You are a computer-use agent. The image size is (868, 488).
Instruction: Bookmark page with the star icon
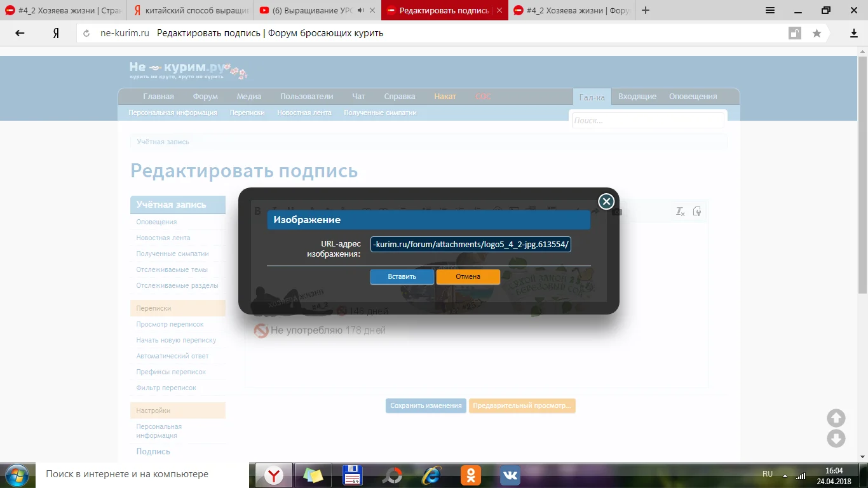click(817, 33)
